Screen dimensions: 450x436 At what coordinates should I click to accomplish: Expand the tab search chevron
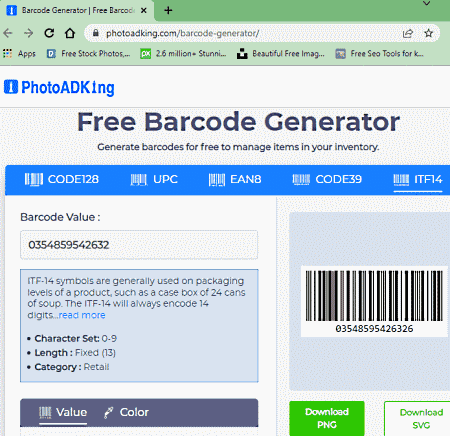[426, 4]
